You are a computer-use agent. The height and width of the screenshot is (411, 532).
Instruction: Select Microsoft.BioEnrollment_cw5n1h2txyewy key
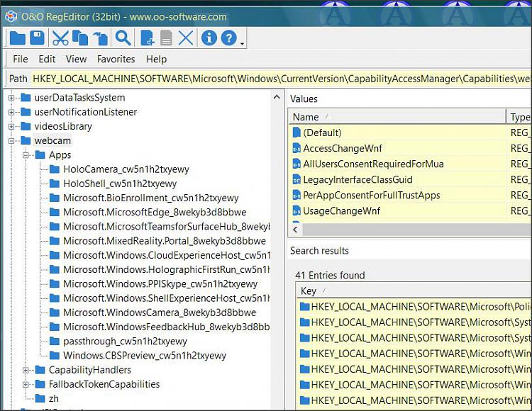pyautogui.click(x=150, y=198)
